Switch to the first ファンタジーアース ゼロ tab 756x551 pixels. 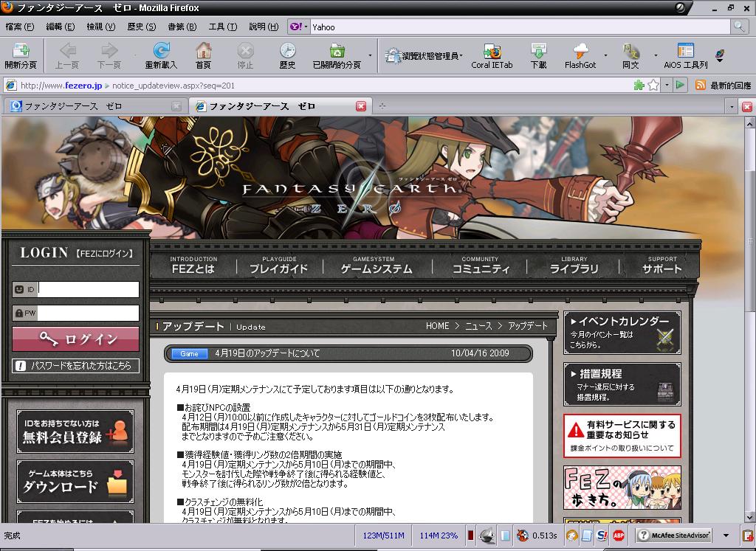(74, 106)
